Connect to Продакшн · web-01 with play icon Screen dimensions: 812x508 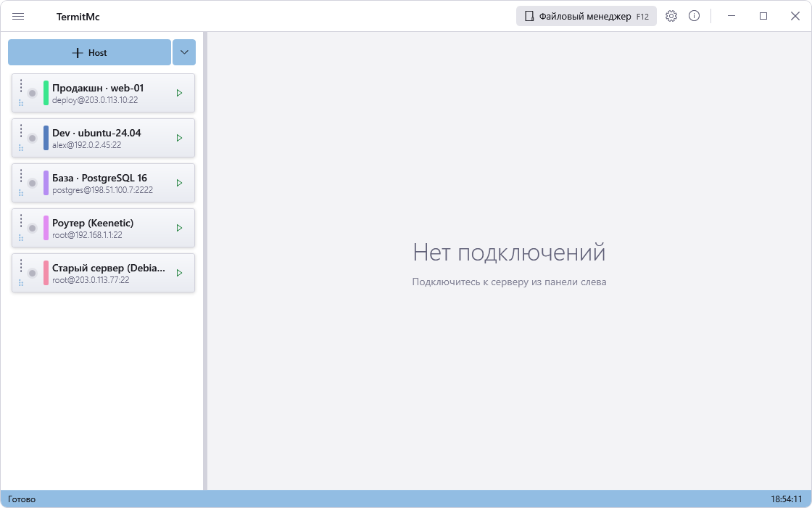point(179,94)
